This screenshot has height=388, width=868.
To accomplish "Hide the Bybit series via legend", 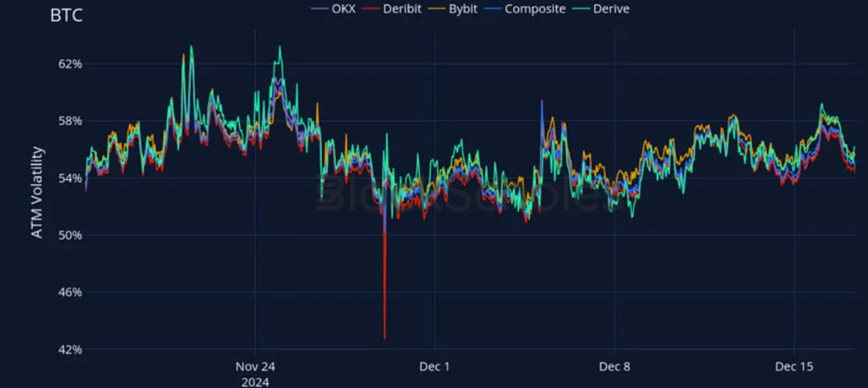I will coord(452,9).
